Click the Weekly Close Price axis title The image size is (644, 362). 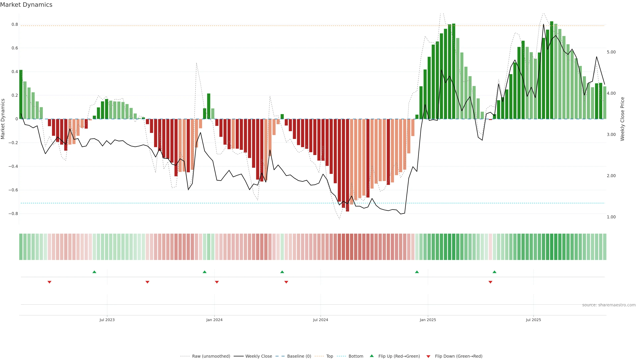622,119
